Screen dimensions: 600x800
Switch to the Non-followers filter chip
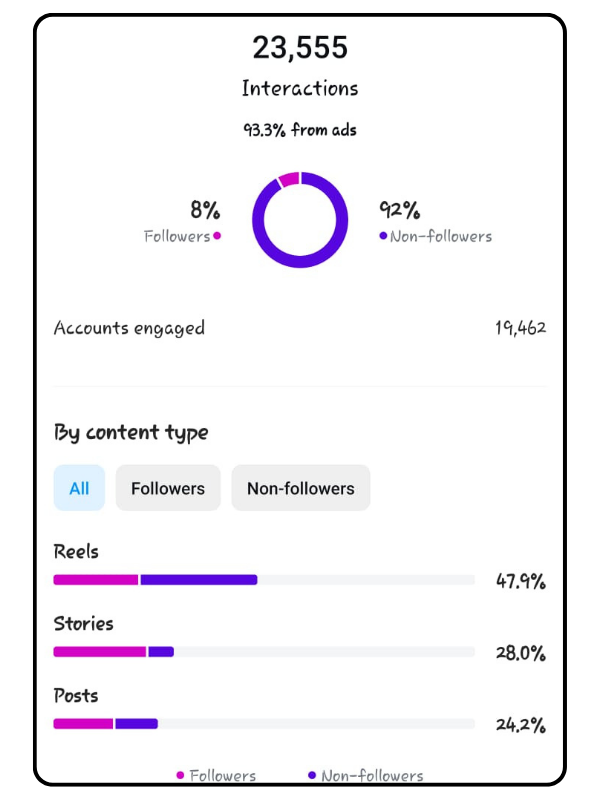tap(301, 488)
